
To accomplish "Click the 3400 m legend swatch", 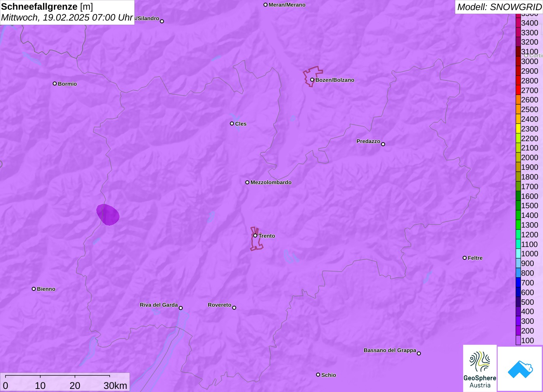I will [518, 23].
